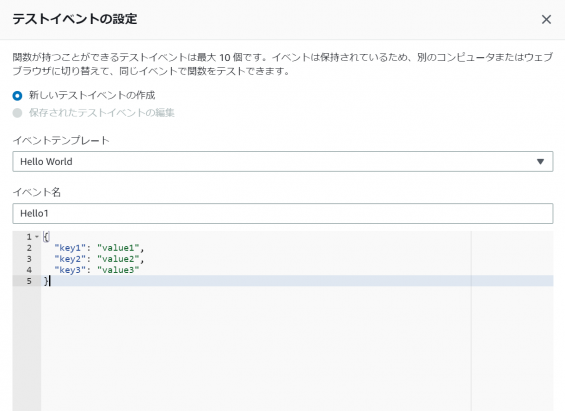Image resolution: width=565 pixels, height=411 pixels.
Task: Click the empty editor area below the JSON
Action: [256, 349]
